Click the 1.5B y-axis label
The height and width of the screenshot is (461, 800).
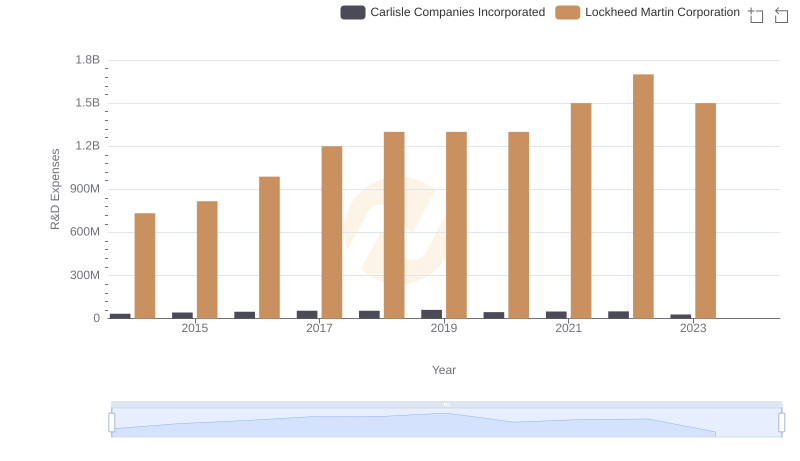coord(88,103)
